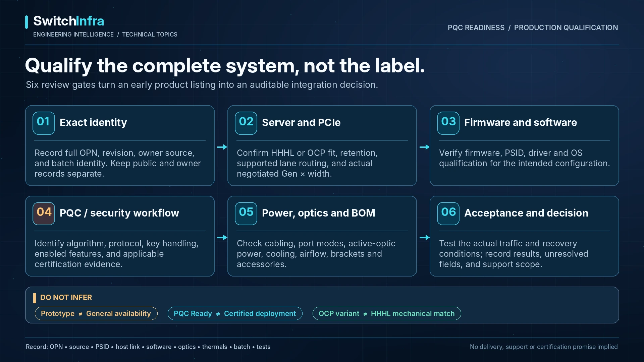Viewport: 644px width, 362px height.
Task: Click the Verify firmware, PSID description
Action: tap(525, 158)
